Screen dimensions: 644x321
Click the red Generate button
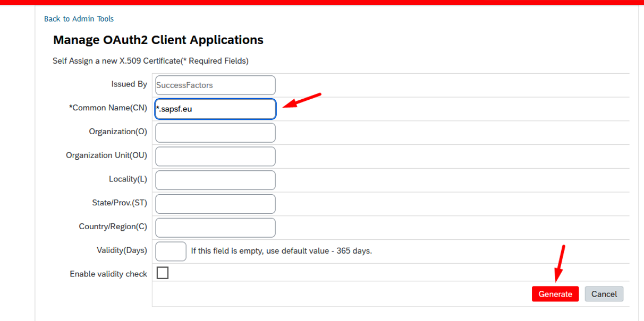(x=555, y=294)
